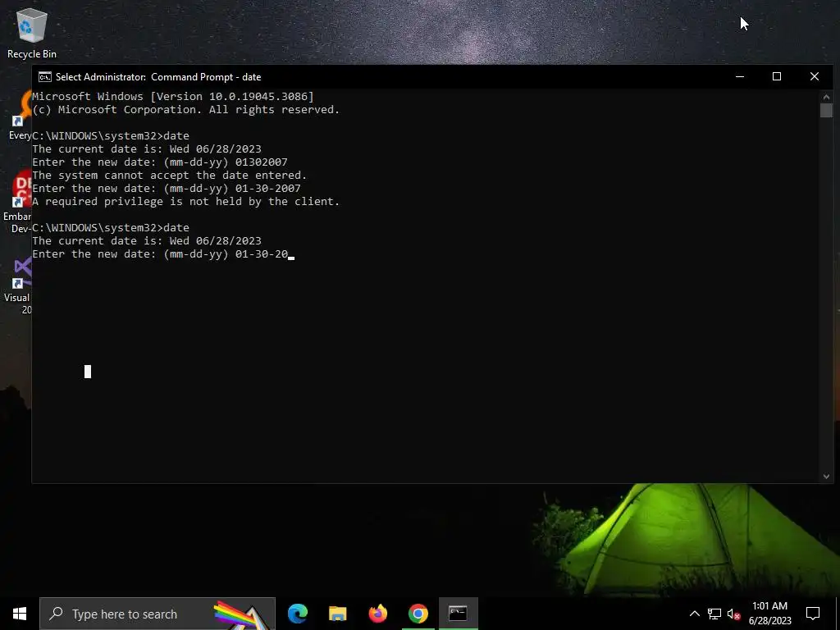840x630 pixels.
Task: Click the scrollbar up arrow
Action: click(x=826, y=97)
